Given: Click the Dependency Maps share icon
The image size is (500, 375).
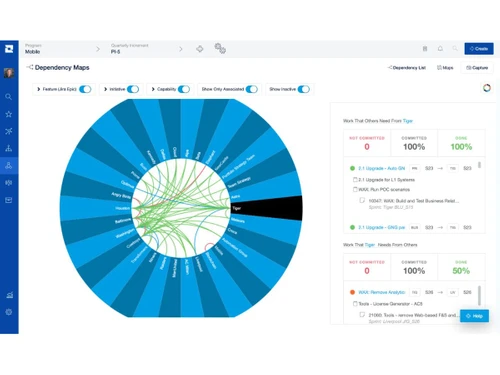Looking at the screenshot, I should pyautogui.click(x=30, y=67).
